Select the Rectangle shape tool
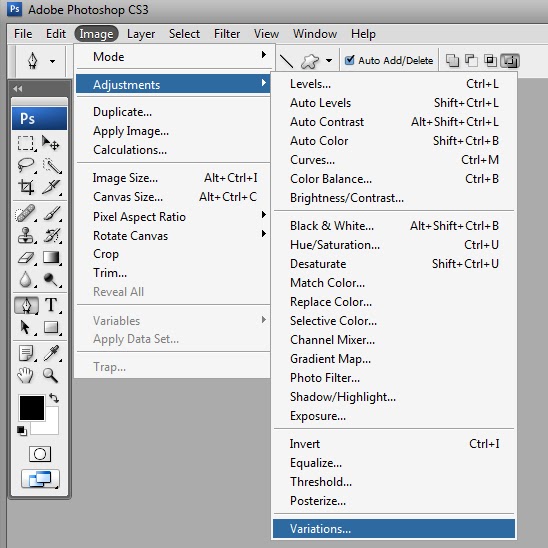The image size is (548, 548). [52, 327]
